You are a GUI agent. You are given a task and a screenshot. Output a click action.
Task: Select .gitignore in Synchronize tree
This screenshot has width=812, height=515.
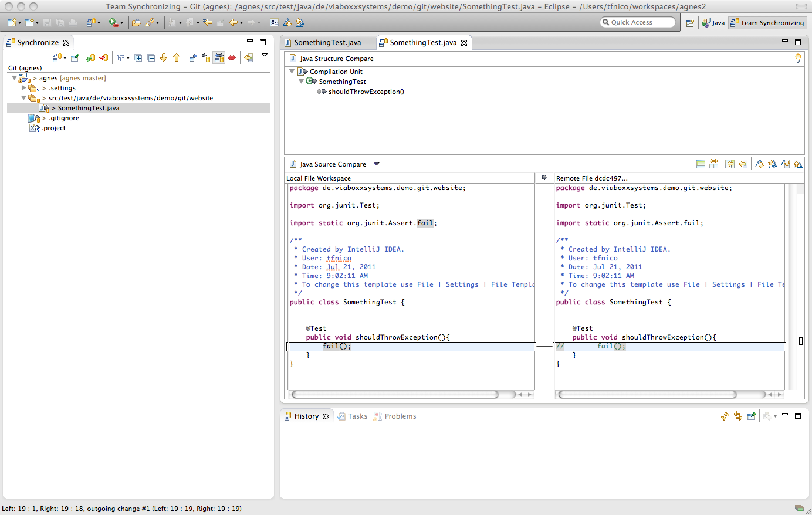coord(64,118)
